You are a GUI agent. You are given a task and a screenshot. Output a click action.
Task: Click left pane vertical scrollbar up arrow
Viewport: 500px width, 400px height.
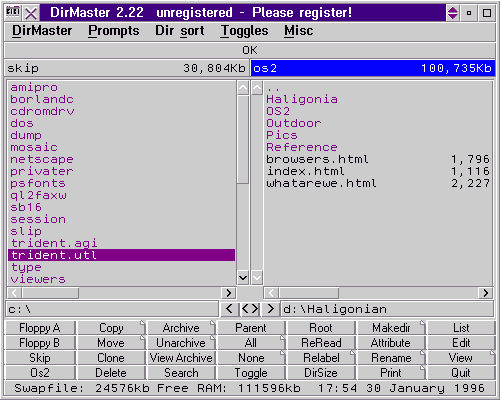pos(243,88)
